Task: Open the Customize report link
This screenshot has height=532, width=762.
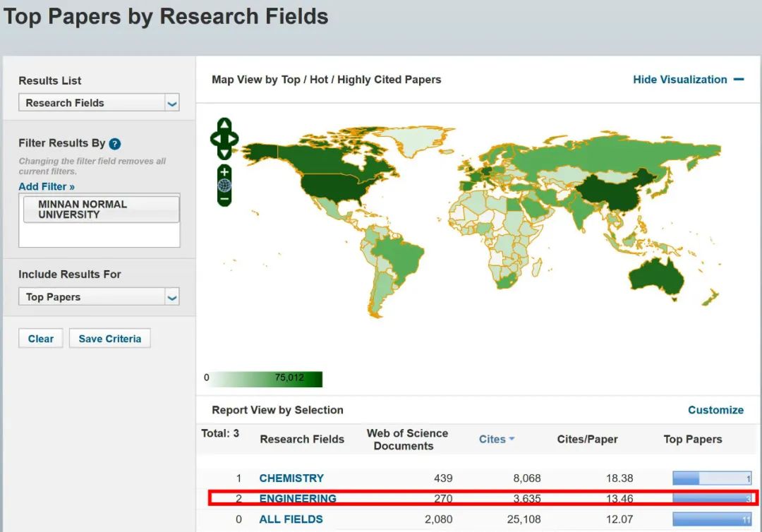Action: 715,410
